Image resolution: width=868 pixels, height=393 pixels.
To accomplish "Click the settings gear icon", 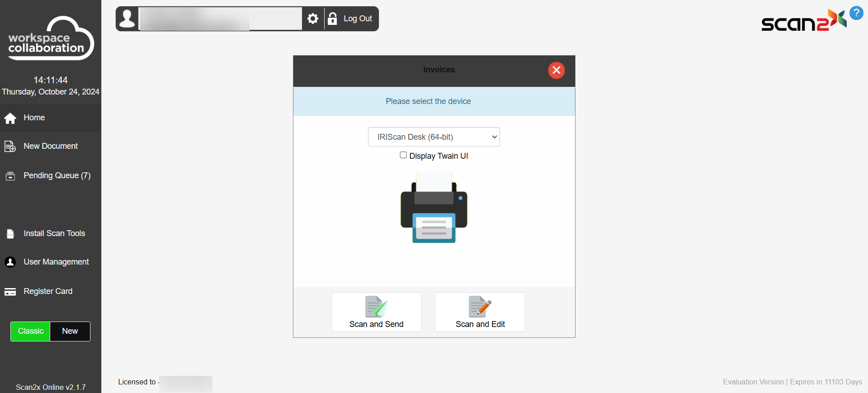I will coord(313,19).
